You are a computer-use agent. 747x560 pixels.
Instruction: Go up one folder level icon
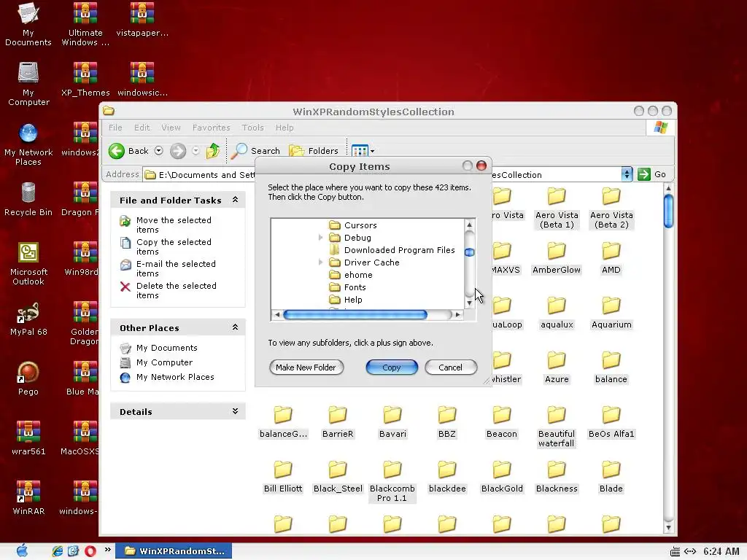point(213,151)
